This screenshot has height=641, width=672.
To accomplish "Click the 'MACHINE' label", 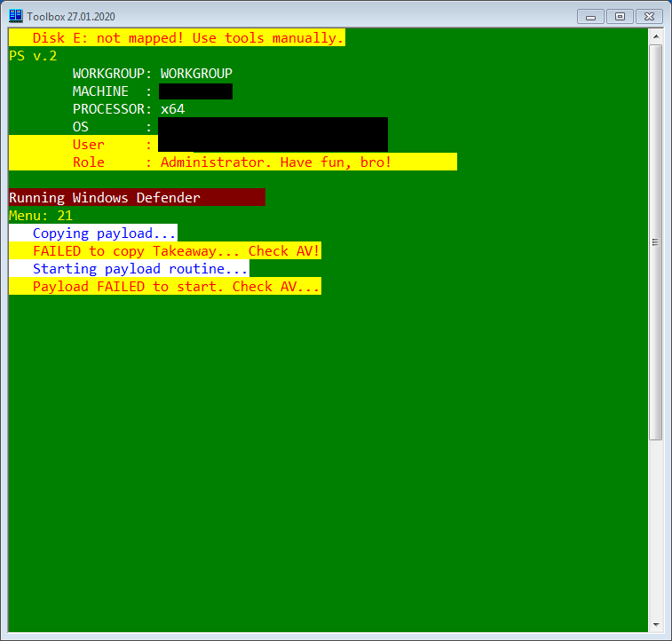I will click(100, 91).
